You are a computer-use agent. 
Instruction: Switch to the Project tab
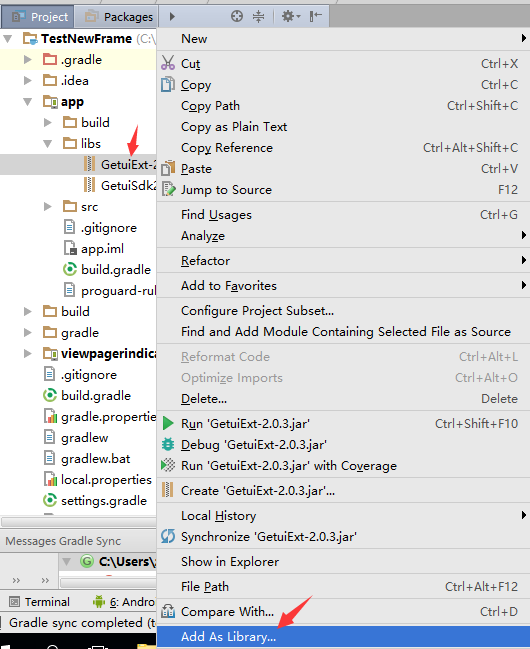38,17
